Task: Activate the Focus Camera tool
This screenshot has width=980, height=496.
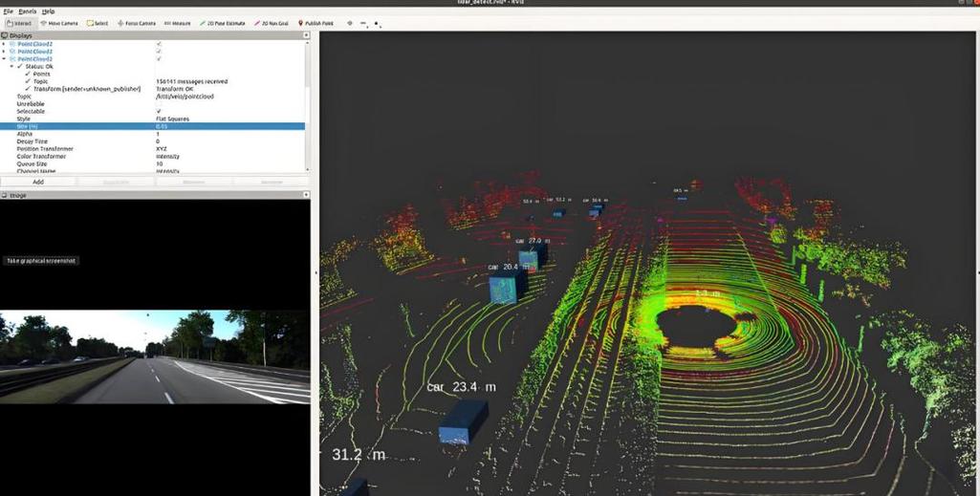Action: click(137, 23)
